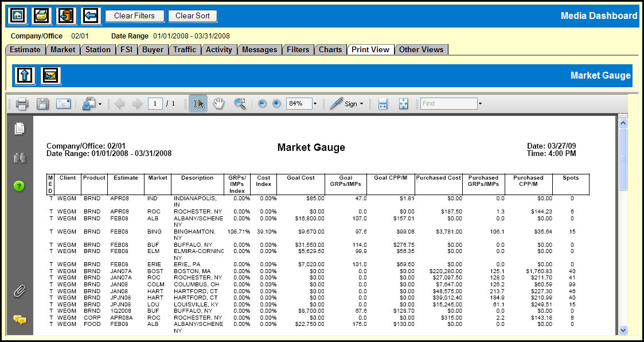Print the PDF using the printer icon
Image resolution: width=644 pixels, height=342 pixels.
[22, 104]
